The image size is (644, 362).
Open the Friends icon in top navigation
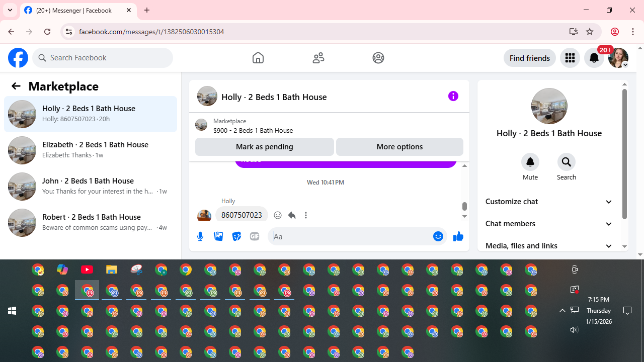pos(318,58)
